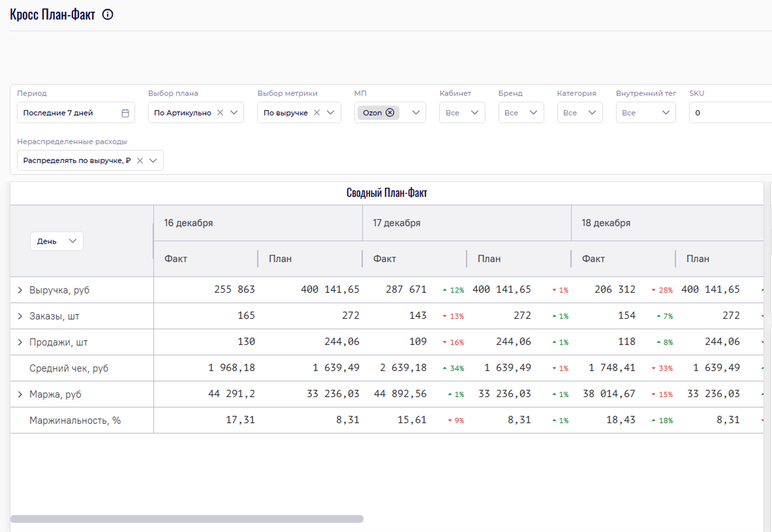Open the Выбор плана dropdown arrow

pos(234,113)
